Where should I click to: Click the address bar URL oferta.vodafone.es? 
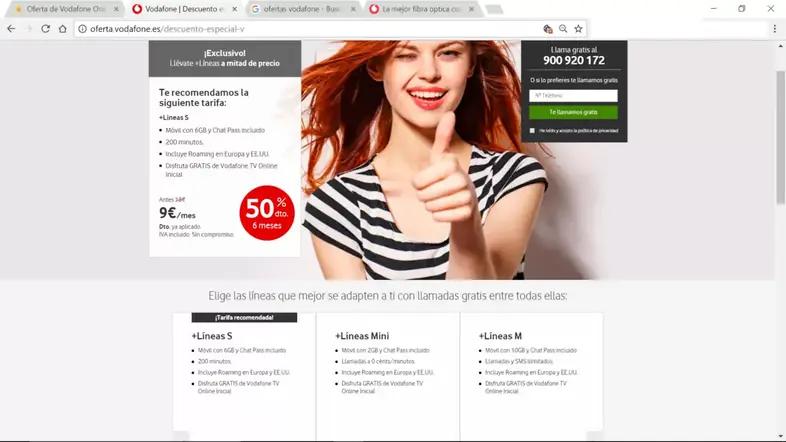point(167,29)
